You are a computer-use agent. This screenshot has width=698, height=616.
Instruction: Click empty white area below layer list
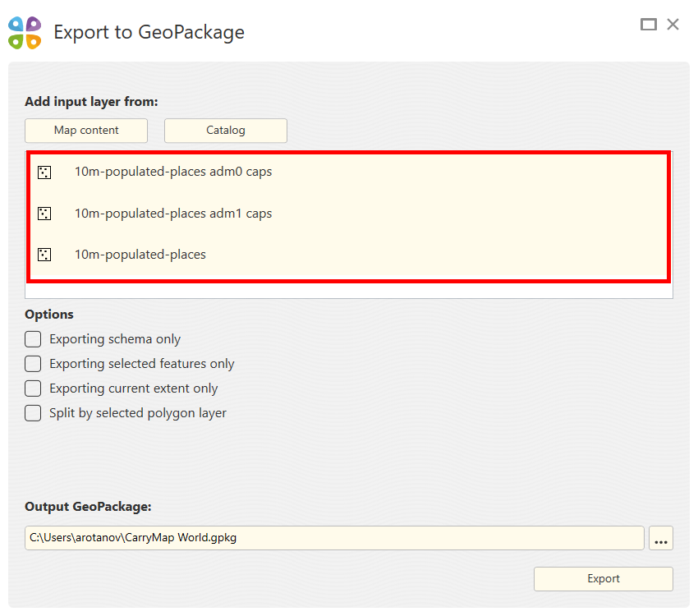[x=349, y=291]
